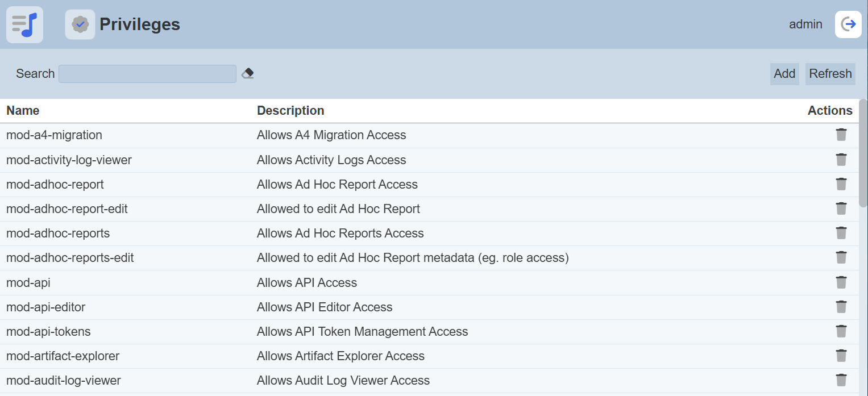The width and height of the screenshot is (868, 396).
Task: Select the mod-artifact-explorer row name
Action: (63, 356)
